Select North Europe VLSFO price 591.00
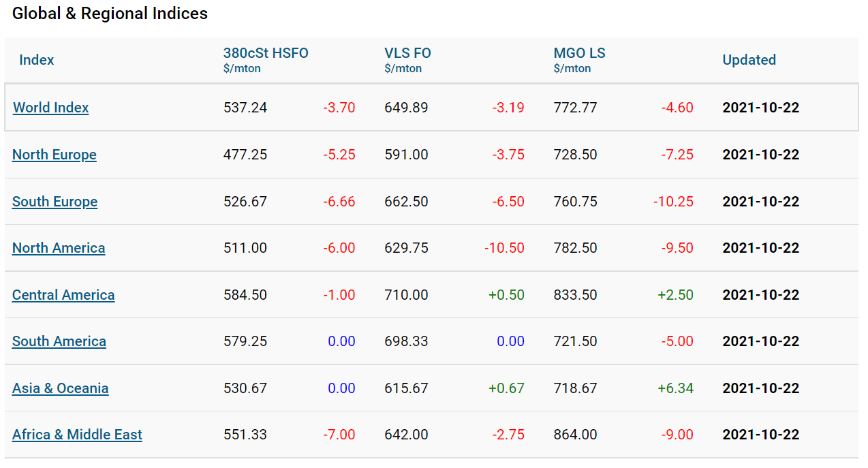Image resolution: width=868 pixels, height=468 pixels. [x=406, y=155]
